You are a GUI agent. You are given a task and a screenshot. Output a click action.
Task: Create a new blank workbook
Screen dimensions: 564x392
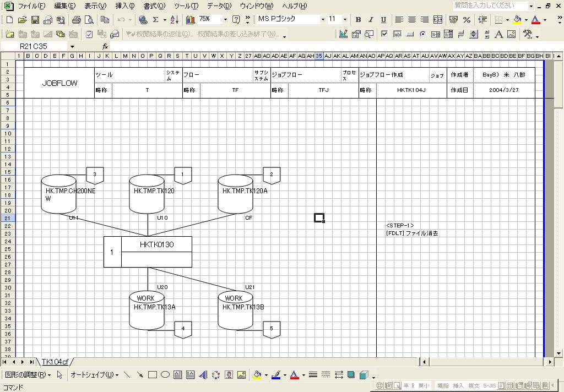10,19
